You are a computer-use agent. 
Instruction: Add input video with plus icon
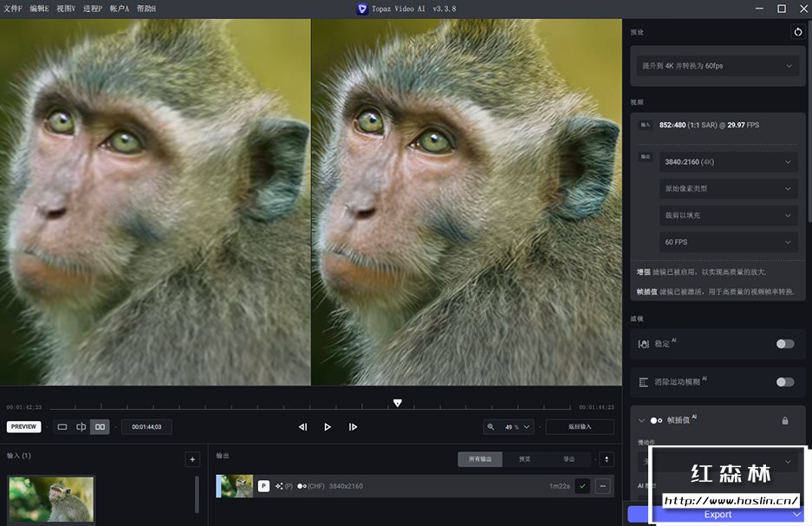pos(192,459)
